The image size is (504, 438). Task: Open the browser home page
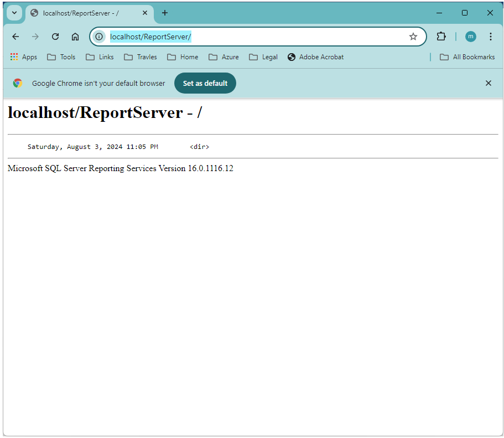click(x=75, y=37)
